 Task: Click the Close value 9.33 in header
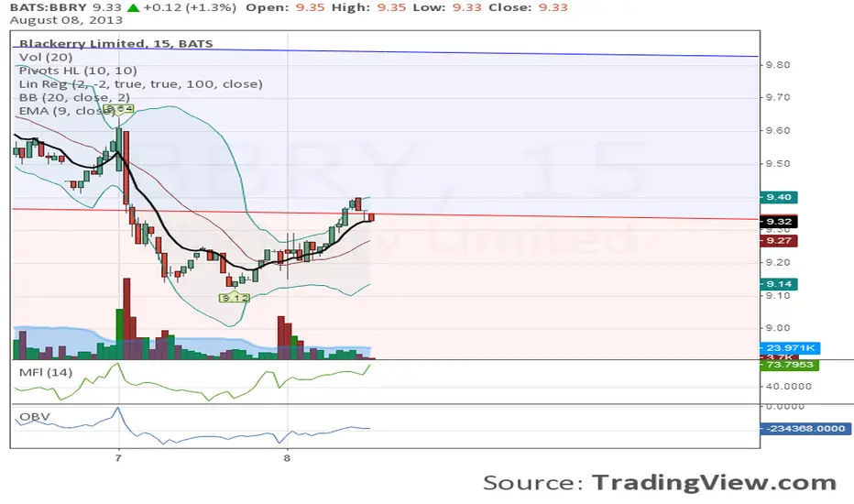(x=553, y=7)
